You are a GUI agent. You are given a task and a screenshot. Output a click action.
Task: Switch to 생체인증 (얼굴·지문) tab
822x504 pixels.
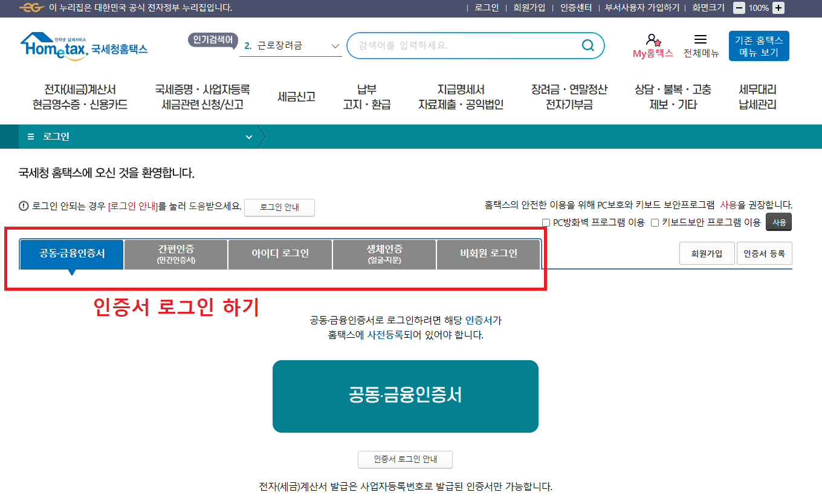point(384,254)
